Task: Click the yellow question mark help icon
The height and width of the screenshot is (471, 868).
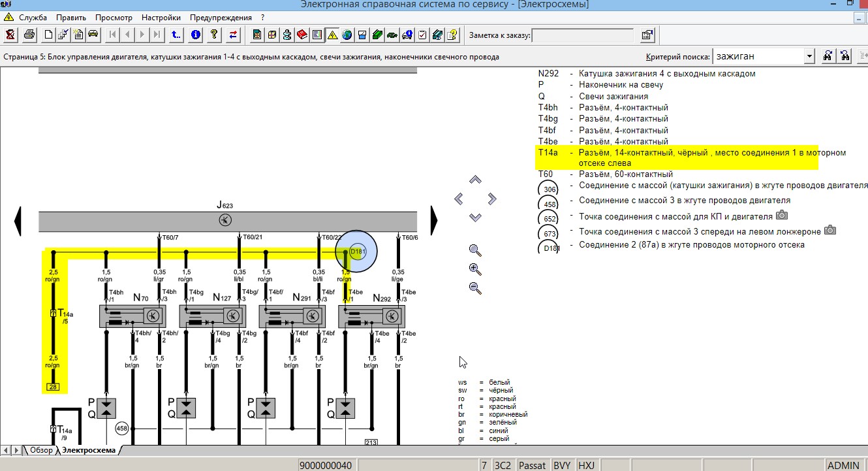Action: [x=213, y=35]
